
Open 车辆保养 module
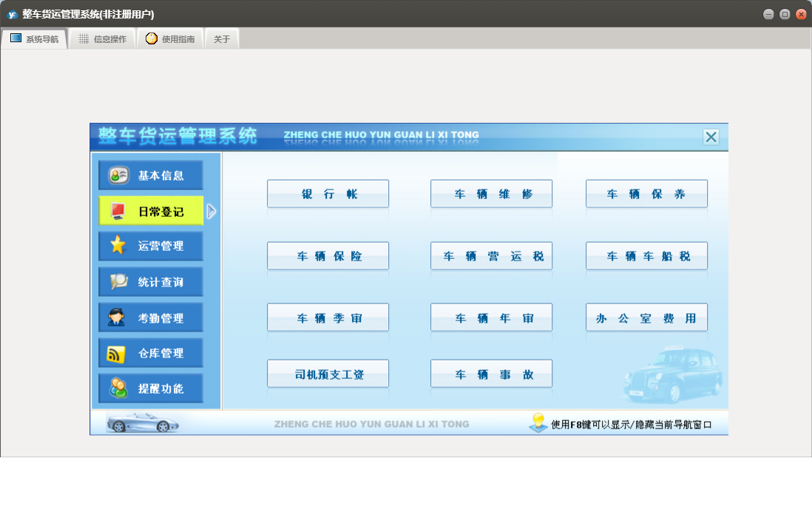[x=647, y=194]
